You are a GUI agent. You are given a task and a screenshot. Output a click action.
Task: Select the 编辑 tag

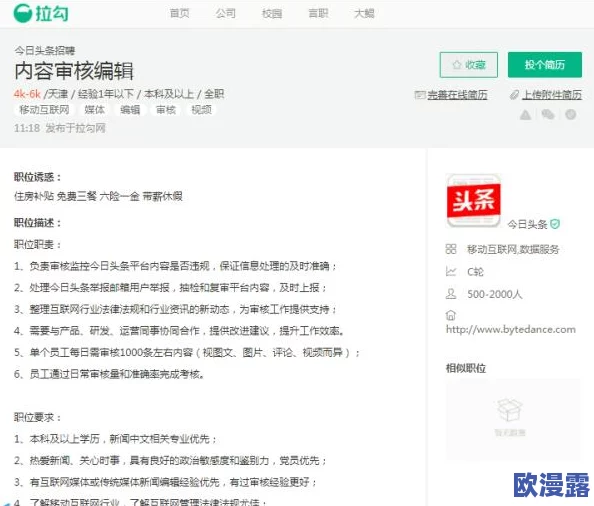[x=130, y=110]
